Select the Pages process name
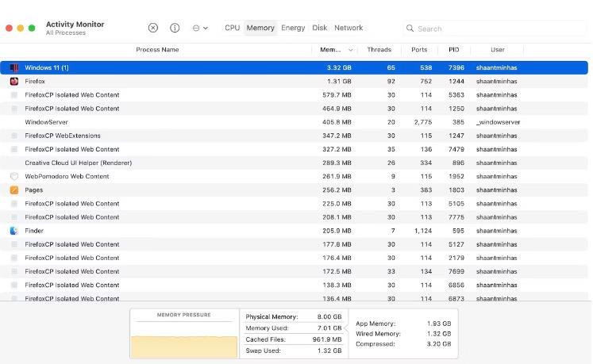 pos(33,190)
